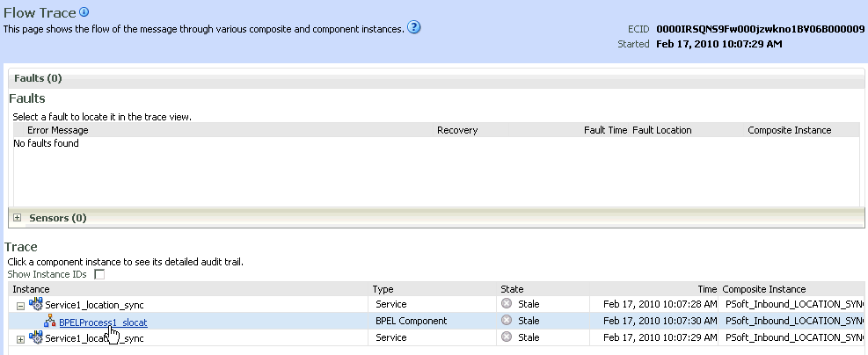Click the info icon beside Flow Trace title
The image size is (868, 355).
coord(84,11)
